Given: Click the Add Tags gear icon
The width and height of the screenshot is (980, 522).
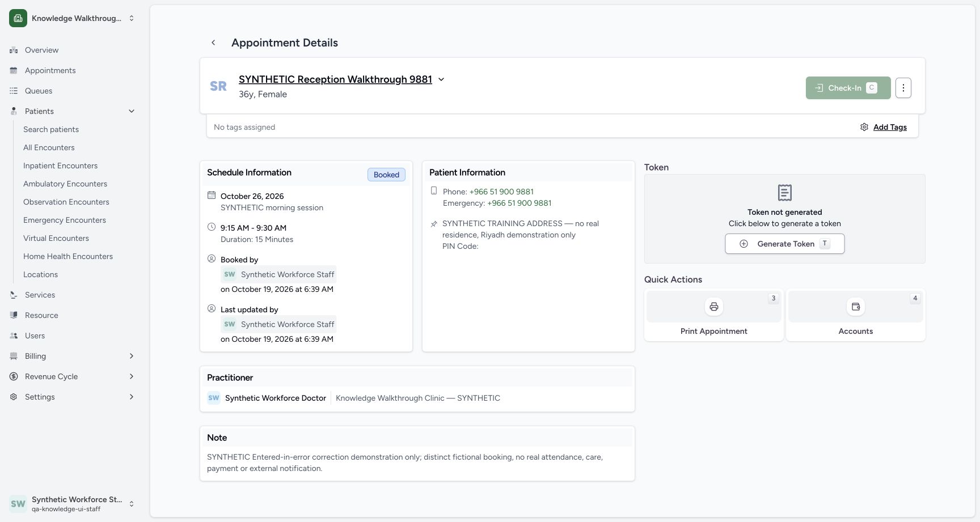Looking at the screenshot, I should pyautogui.click(x=864, y=127).
